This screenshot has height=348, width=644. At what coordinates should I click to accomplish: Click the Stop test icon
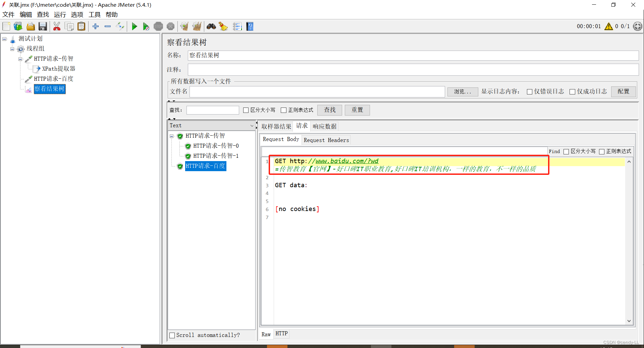158,26
